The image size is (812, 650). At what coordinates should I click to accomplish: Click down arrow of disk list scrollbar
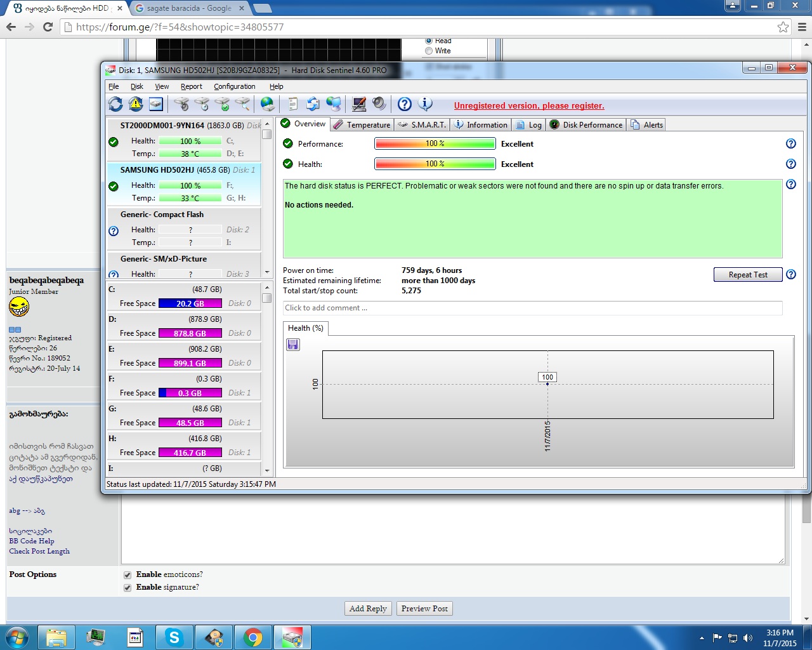click(267, 272)
